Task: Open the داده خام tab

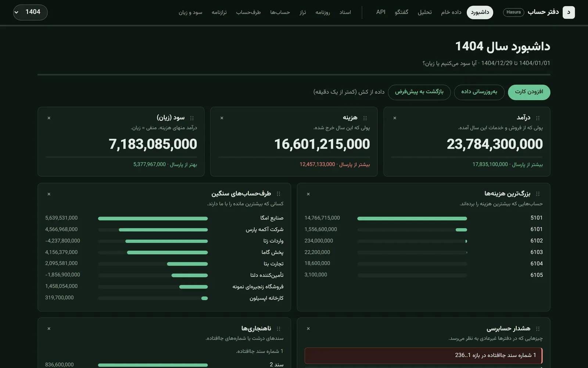Action: pyautogui.click(x=451, y=12)
